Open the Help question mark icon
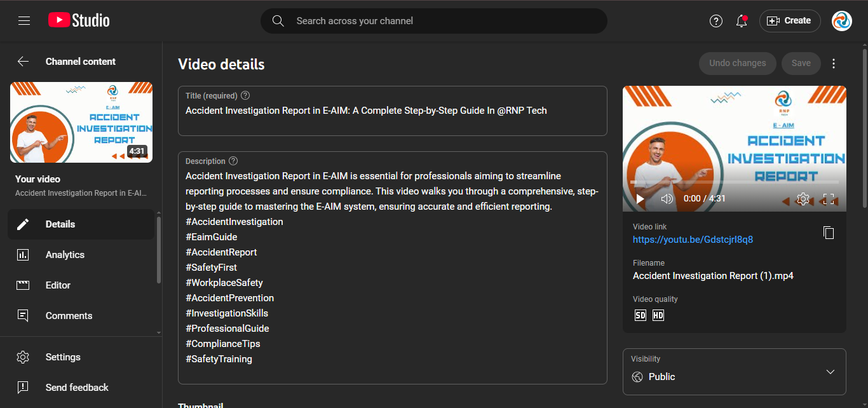This screenshot has height=408, width=868. 716,21
